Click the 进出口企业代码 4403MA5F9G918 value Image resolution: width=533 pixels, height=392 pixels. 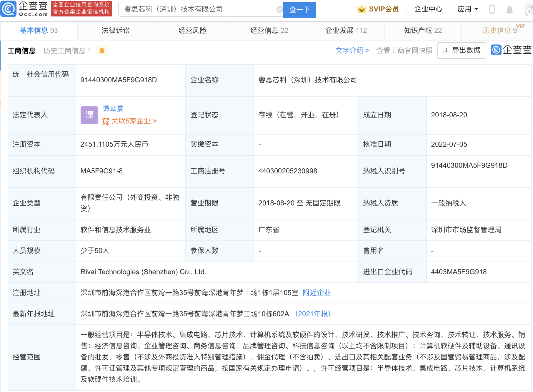tap(459, 272)
